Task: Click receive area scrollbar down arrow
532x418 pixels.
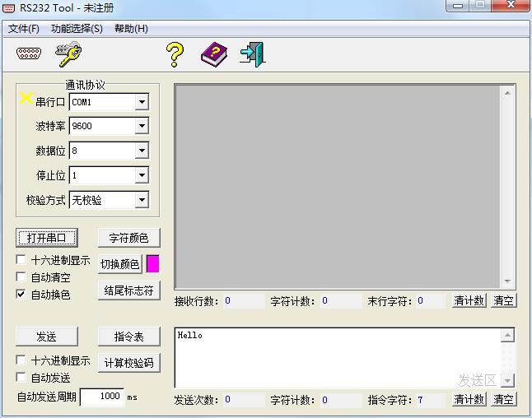Action: coord(507,281)
